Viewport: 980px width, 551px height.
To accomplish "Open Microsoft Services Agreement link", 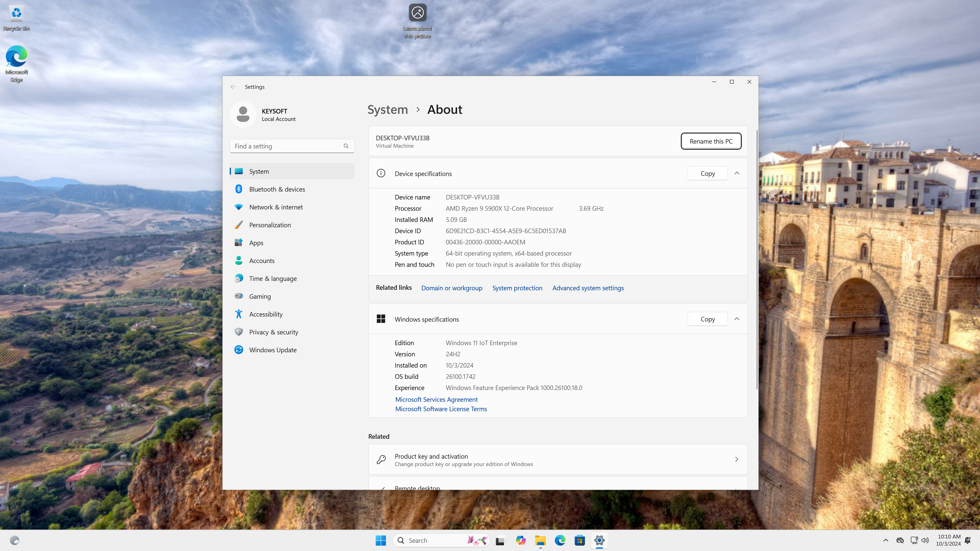I will tap(436, 399).
